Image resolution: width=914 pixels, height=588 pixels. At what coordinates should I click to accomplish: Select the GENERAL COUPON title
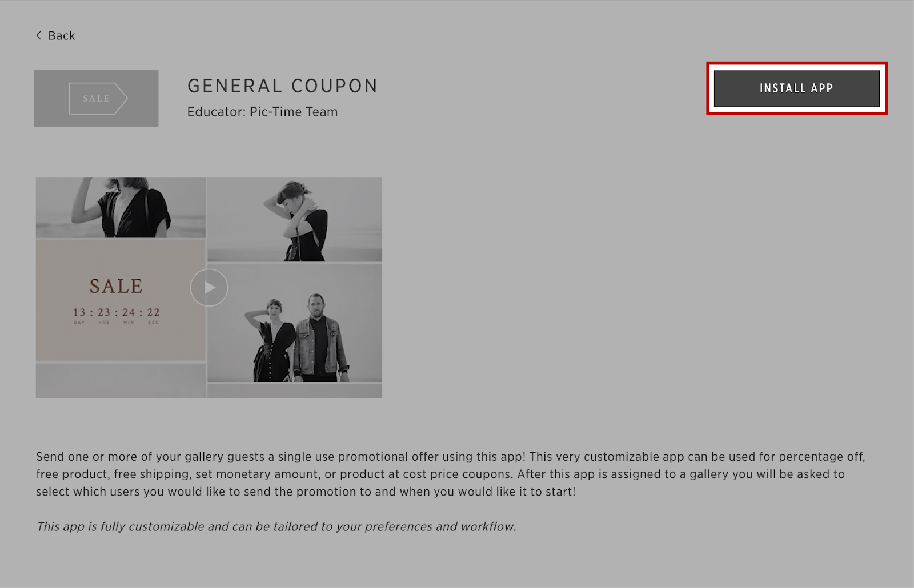[283, 86]
